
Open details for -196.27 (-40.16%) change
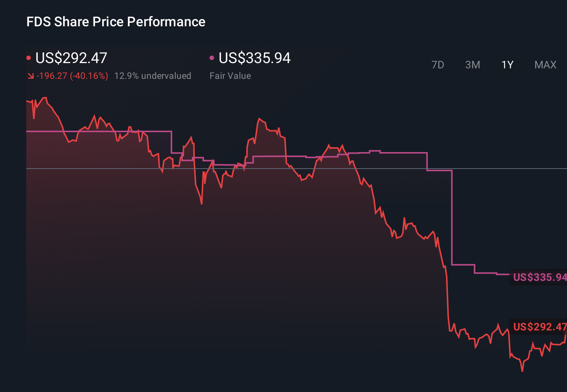(x=72, y=75)
